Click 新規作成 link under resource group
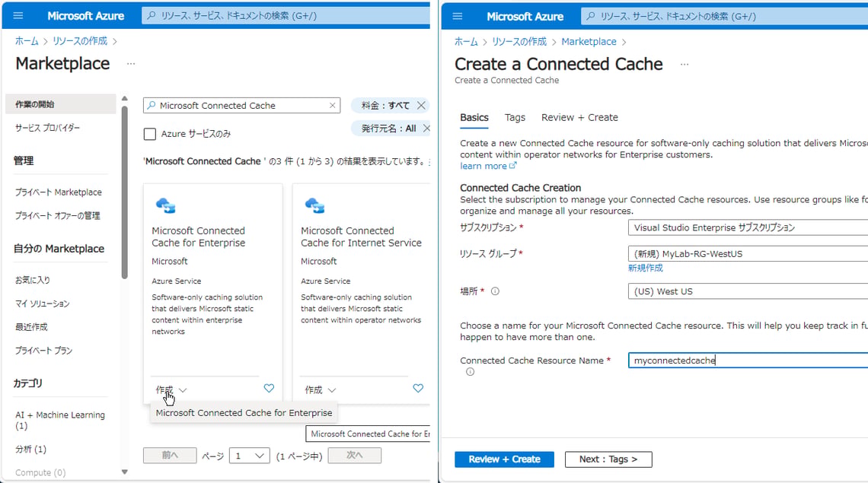The image size is (868, 483). pos(646,268)
